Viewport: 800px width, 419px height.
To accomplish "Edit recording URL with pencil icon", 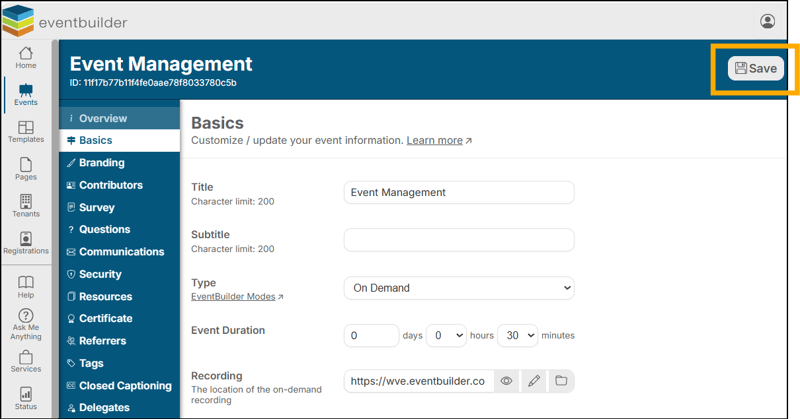I will [x=534, y=381].
